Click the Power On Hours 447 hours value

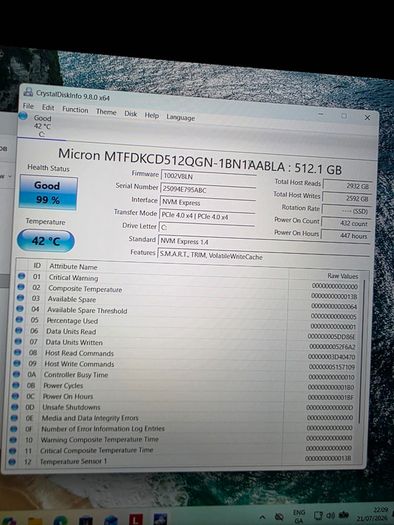(x=345, y=235)
